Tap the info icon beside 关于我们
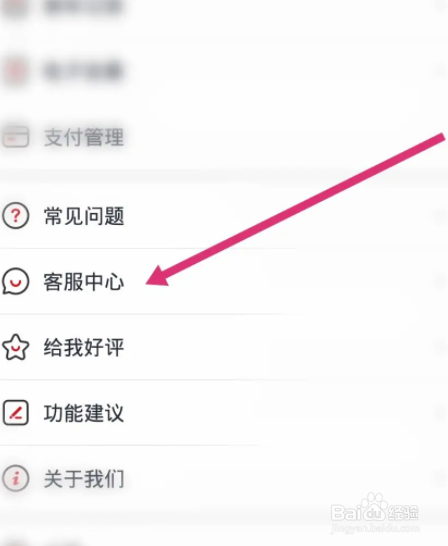Viewport: 448px width, 546px height. tap(15, 478)
